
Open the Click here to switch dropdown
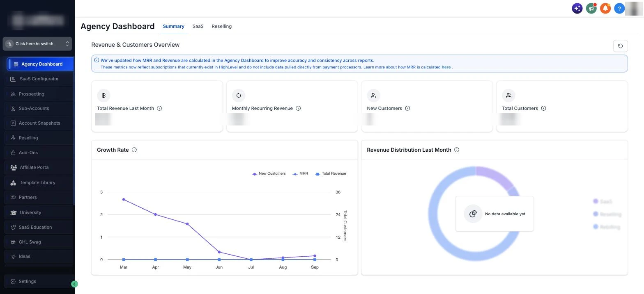click(x=37, y=44)
